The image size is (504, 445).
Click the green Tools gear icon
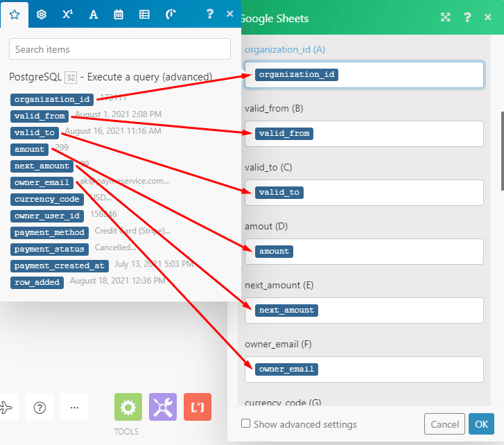pyautogui.click(x=128, y=408)
